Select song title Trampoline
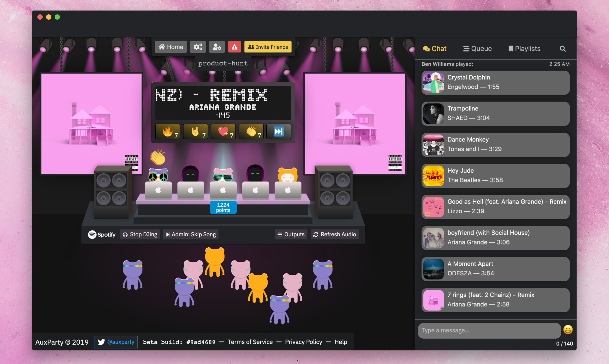This screenshot has width=609, height=364. [463, 108]
